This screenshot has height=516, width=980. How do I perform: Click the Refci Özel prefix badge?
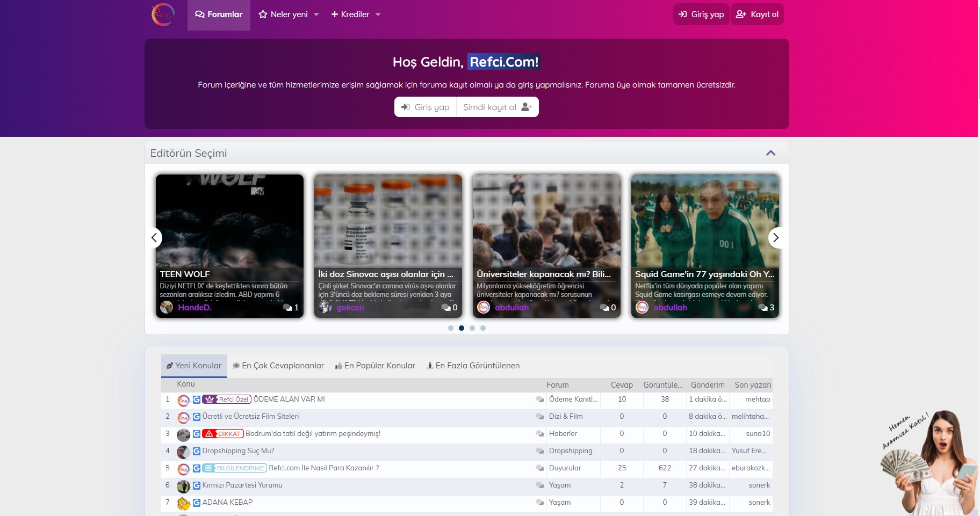pyautogui.click(x=227, y=399)
